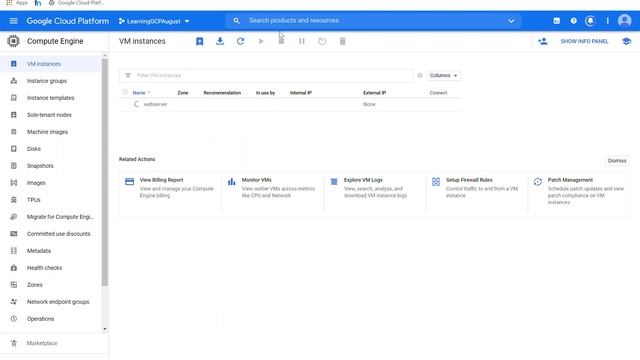Screen dimensions: 640x360
Task: Open the LinkedIn bookmark icon
Action: (38, 3)
